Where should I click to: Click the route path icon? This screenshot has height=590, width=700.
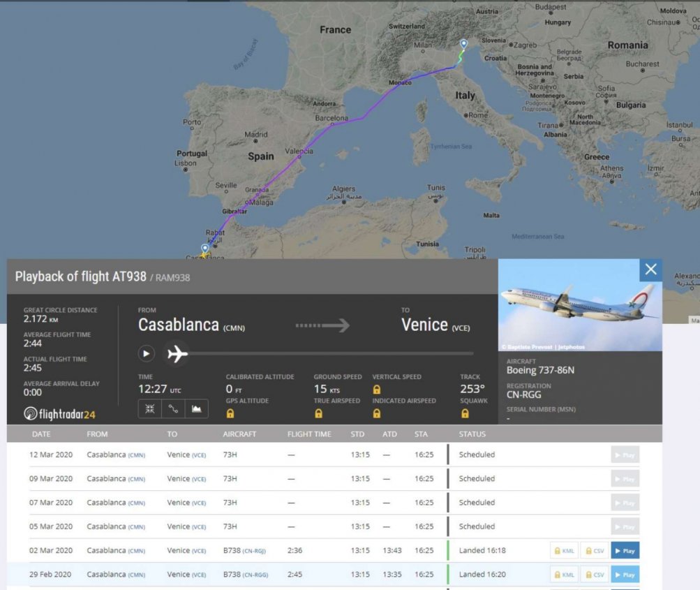tap(173, 408)
